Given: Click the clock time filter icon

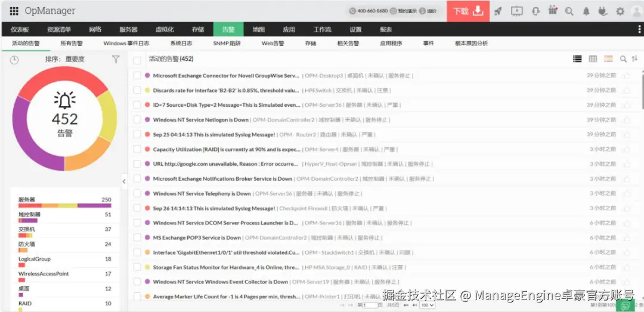Looking at the screenshot, I should [x=14, y=60].
